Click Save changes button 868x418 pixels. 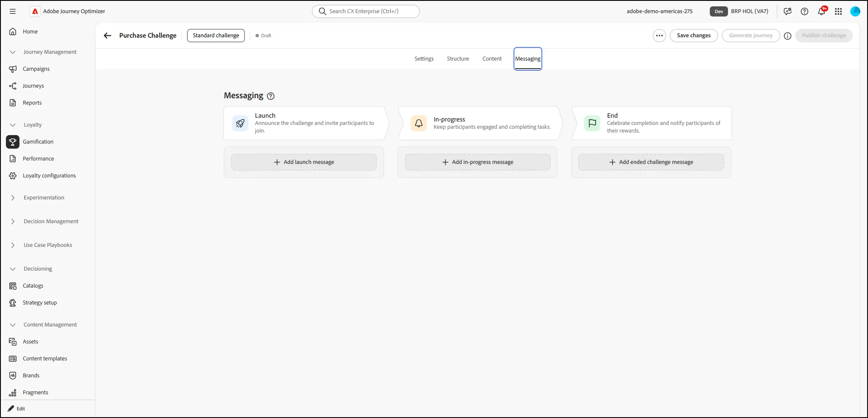tap(694, 36)
